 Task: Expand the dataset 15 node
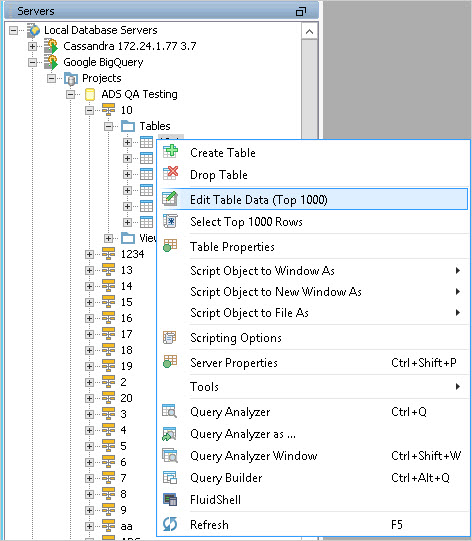89,302
